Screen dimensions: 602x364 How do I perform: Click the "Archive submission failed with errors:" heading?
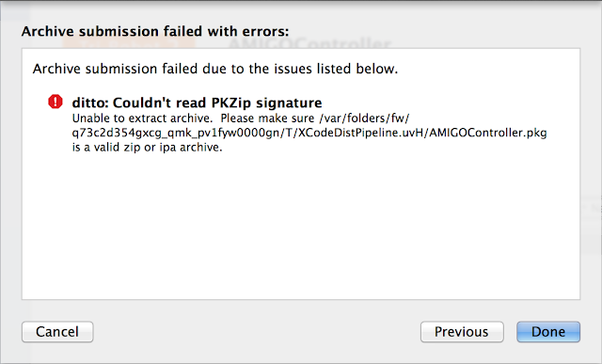(155, 31)
